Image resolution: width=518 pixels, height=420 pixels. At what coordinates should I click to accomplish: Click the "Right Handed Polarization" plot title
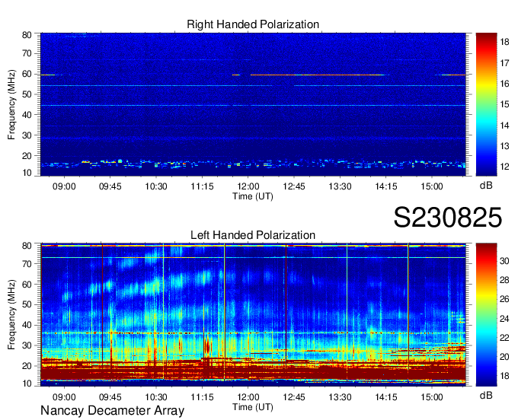click(x=253, y=24)
